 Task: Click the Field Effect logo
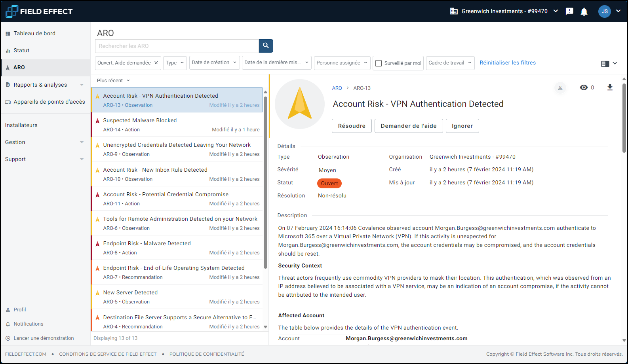[39, 11]
